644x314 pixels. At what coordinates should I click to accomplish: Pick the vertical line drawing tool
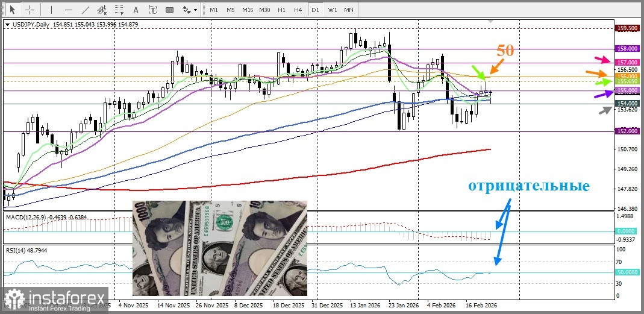point(51,10)
